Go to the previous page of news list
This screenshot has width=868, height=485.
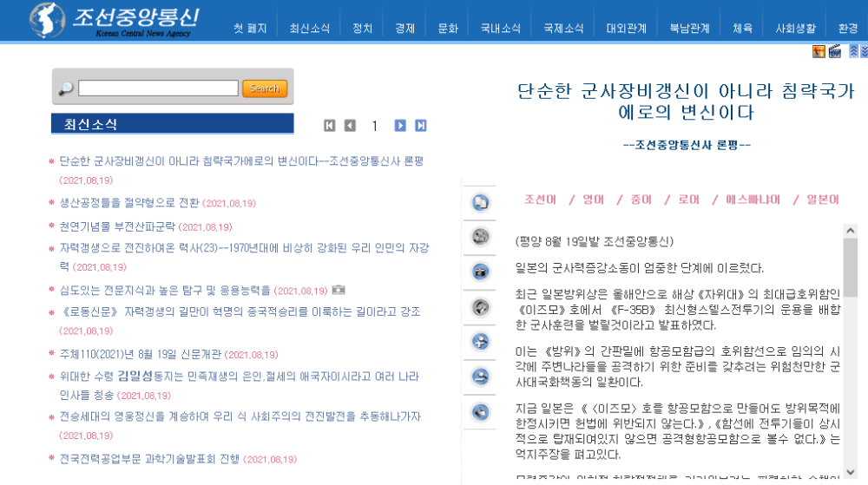[350, 126]
